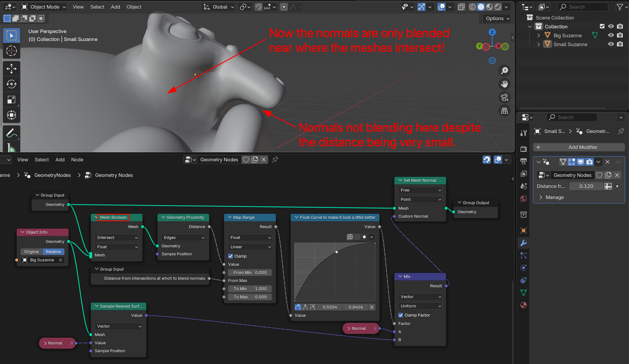This screenshot has width=629, height=364.
Task: Remove the Geometry Nodes modifier
Action: coord(607,162)
